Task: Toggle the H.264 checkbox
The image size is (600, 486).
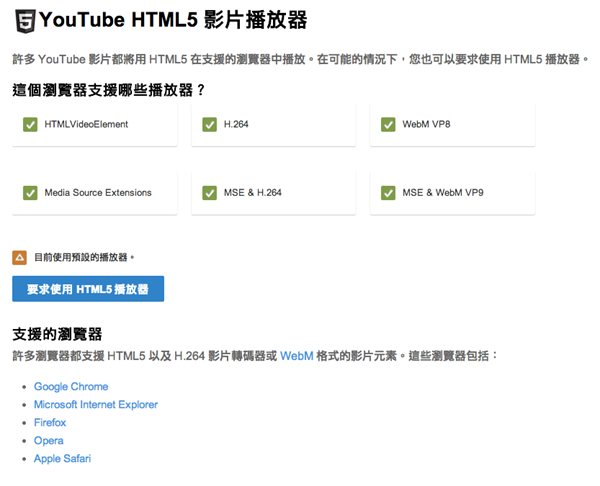Action: (x=210, y=125)
